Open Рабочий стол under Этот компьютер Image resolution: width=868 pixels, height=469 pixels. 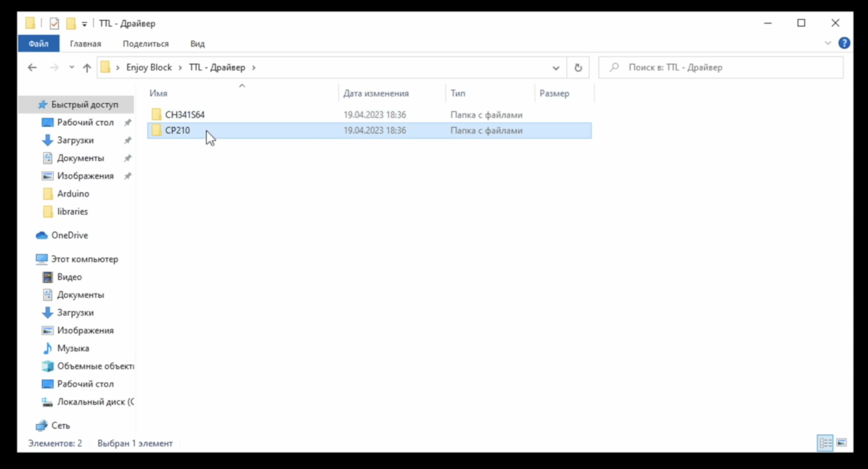pos(85,384)
